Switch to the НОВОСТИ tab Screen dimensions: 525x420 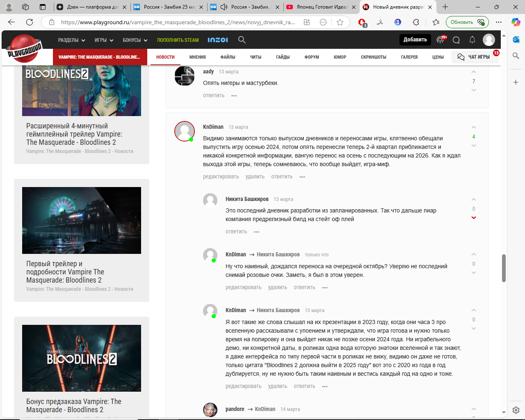[165, 57]
